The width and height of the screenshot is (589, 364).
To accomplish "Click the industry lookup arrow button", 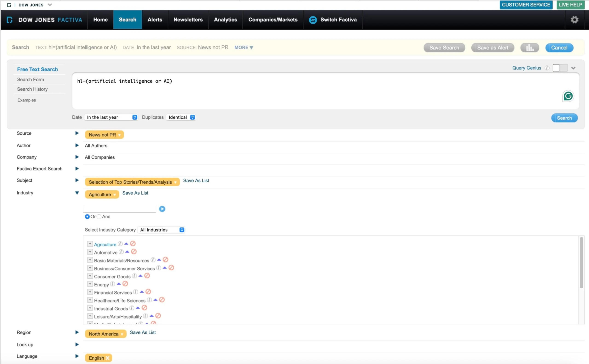I will tap(162, 209).
